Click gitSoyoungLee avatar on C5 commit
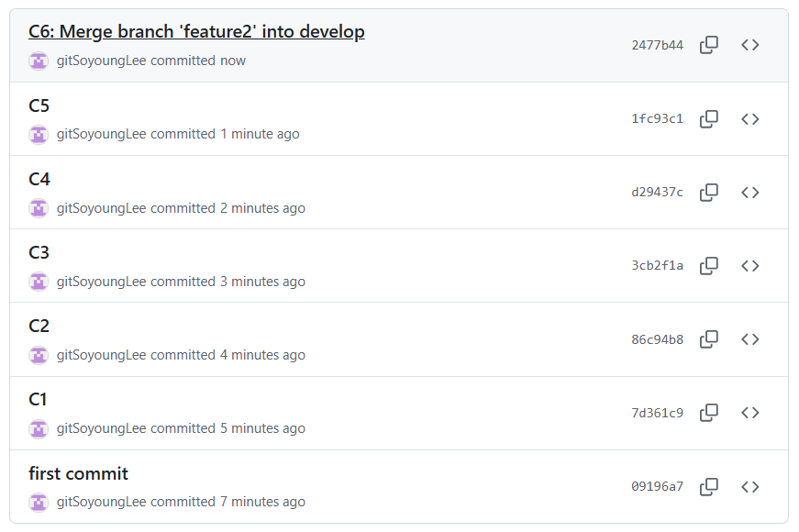The image size is (799, 532). pos(39,135)
